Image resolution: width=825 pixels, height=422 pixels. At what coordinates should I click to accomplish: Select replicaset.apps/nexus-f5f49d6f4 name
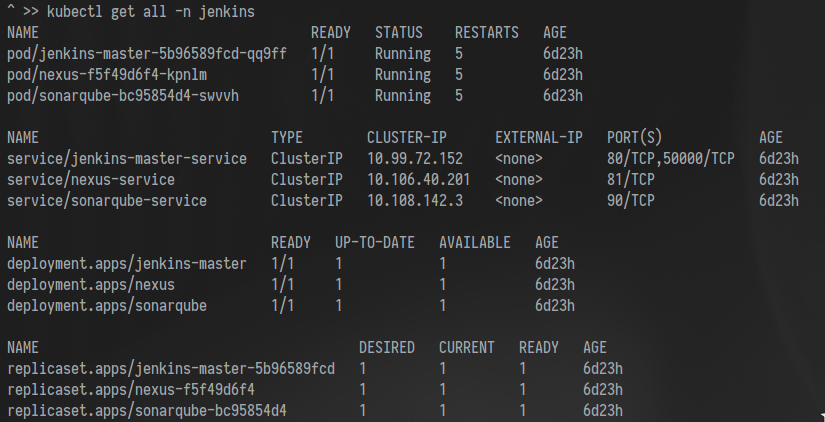tap(131, 390)
